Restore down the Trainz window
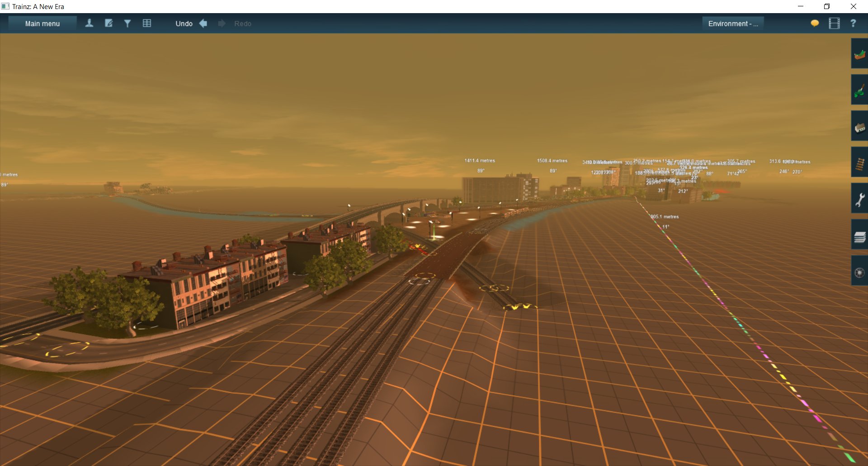The image size is (868, 466). tap(827, 6)
